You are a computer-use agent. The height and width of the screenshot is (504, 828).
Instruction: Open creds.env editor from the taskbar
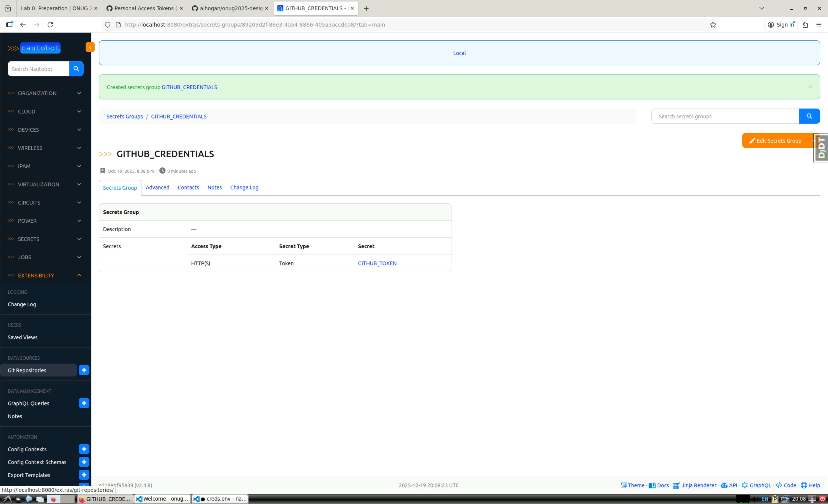(x=220, y=499)
